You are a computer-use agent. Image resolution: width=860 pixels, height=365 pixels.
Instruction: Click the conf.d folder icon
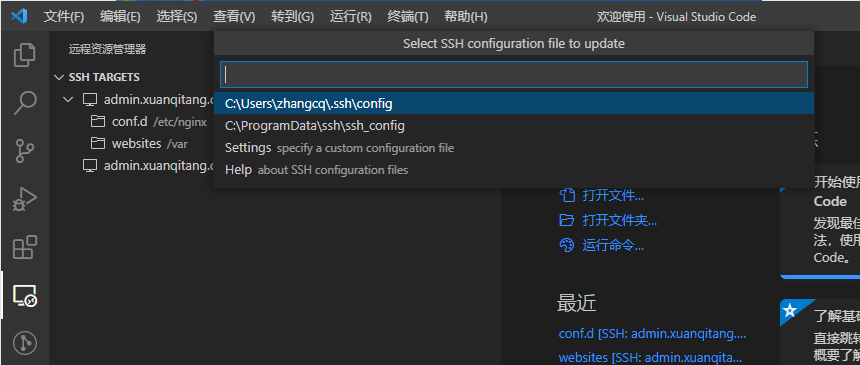(98, 121)
